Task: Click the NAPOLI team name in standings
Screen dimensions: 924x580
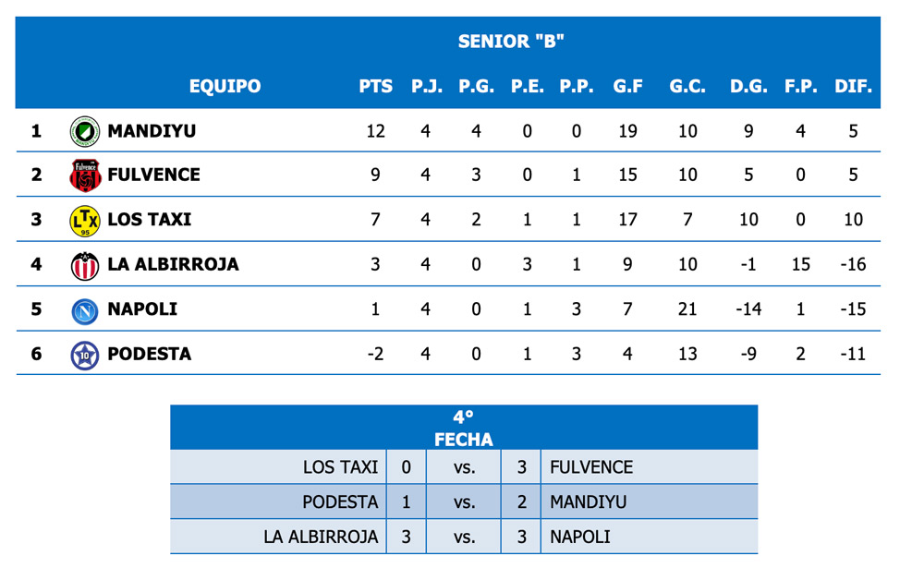Action: (142, 309)
